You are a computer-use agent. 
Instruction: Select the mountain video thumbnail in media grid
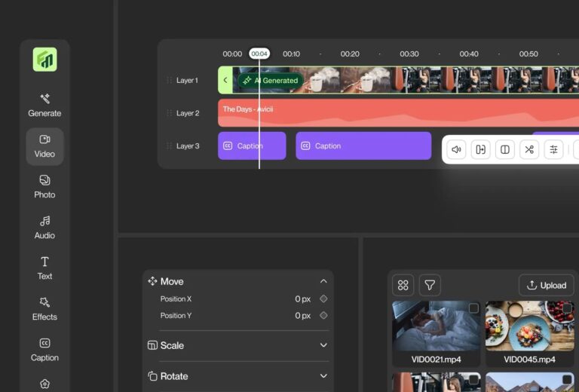click(529, 382)
